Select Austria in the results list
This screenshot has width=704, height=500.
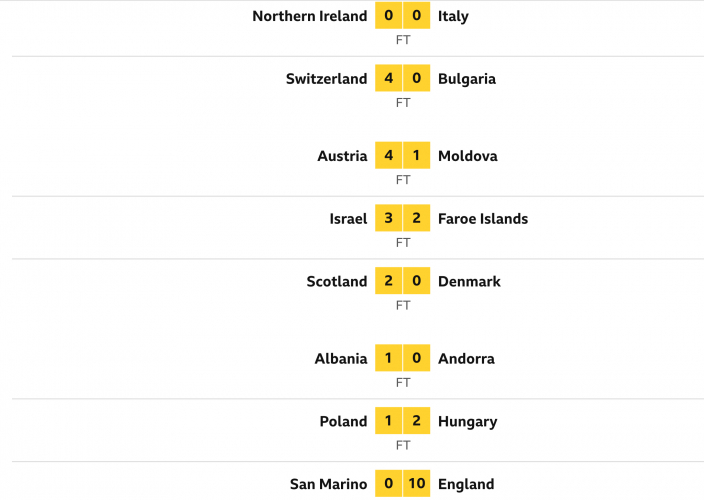(x=342, y=156)
